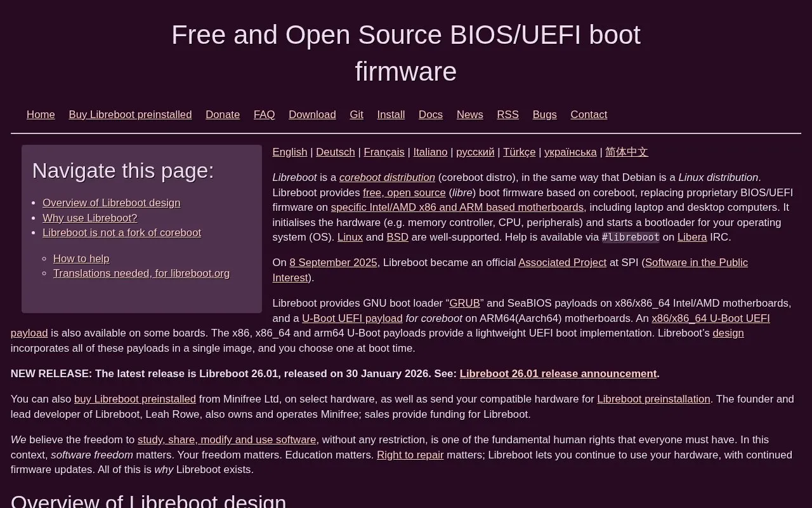Jump to Why use Libreboot? section

point(90,218)
